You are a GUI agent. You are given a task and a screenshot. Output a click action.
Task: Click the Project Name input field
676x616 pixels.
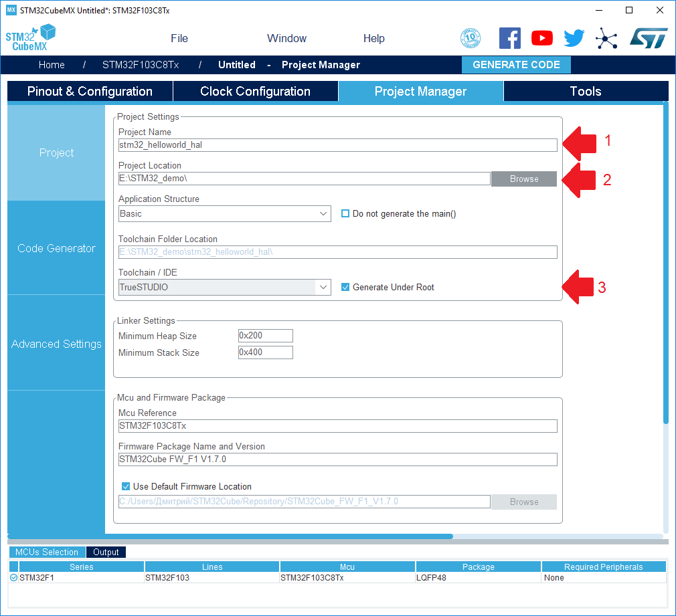[337, 144]
